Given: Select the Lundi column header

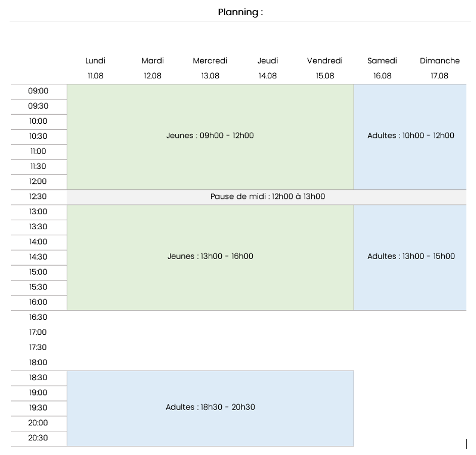Looking at the screenshot, I should point(96,61).
